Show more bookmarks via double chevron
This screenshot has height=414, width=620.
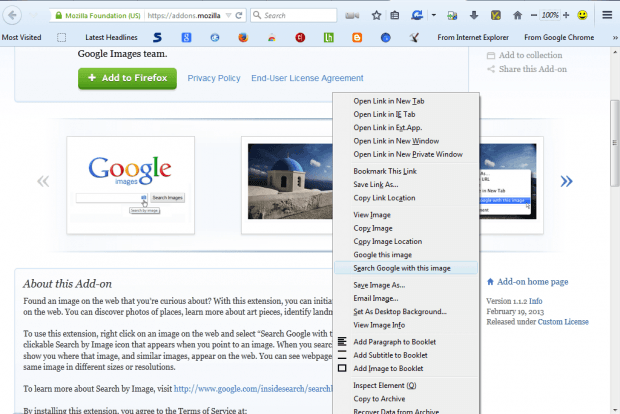615,38
